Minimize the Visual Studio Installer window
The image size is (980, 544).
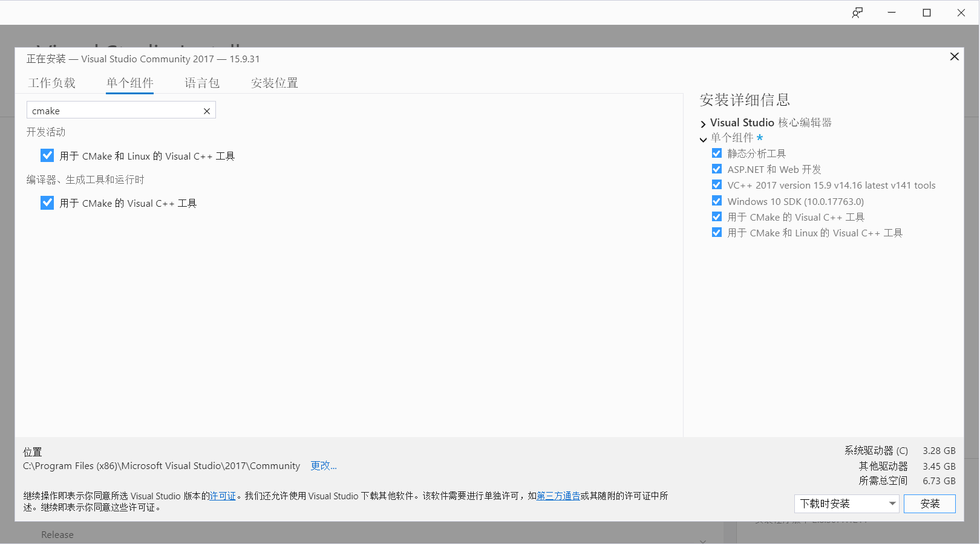pos(892,13)
